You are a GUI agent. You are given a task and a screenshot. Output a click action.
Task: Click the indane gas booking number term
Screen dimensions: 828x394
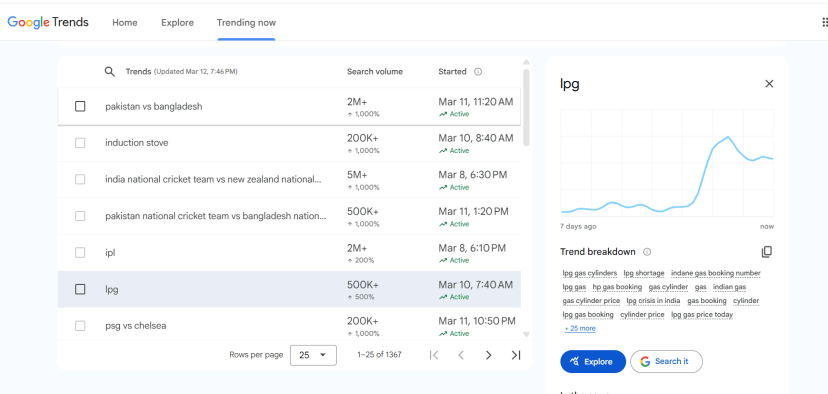(716, 273)
